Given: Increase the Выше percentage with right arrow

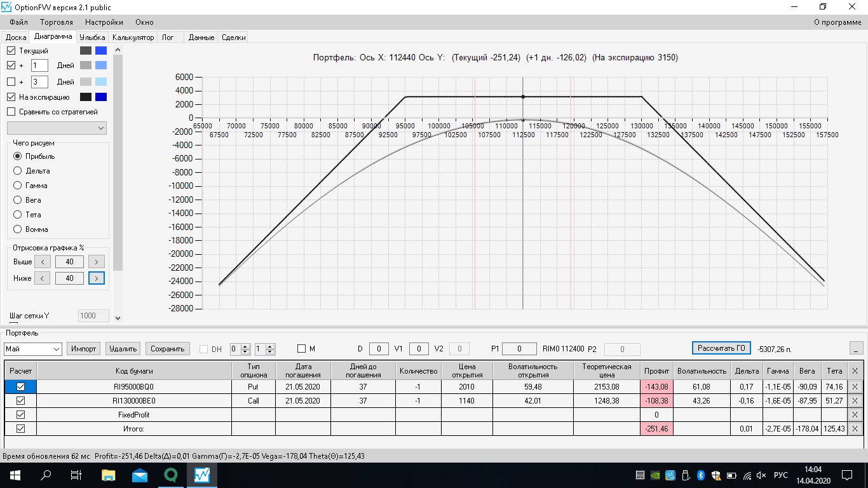Looking at the screenshot, I should pos(97,262).
